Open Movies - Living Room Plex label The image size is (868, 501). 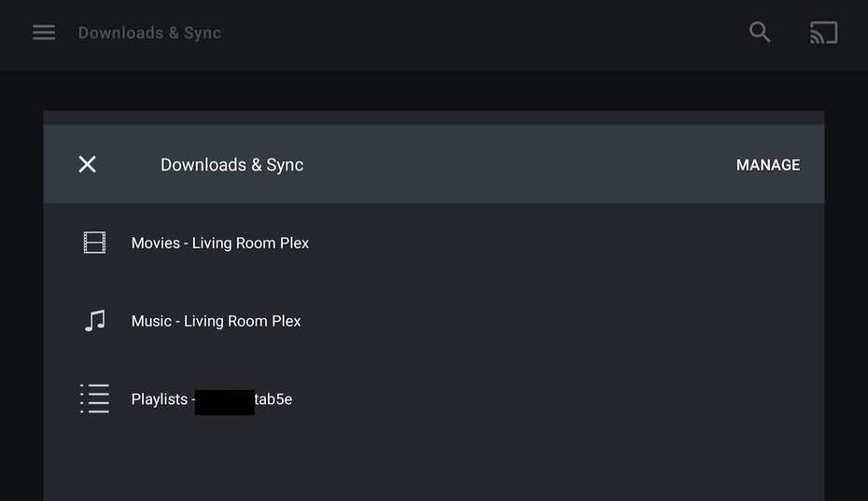[220, 243]
